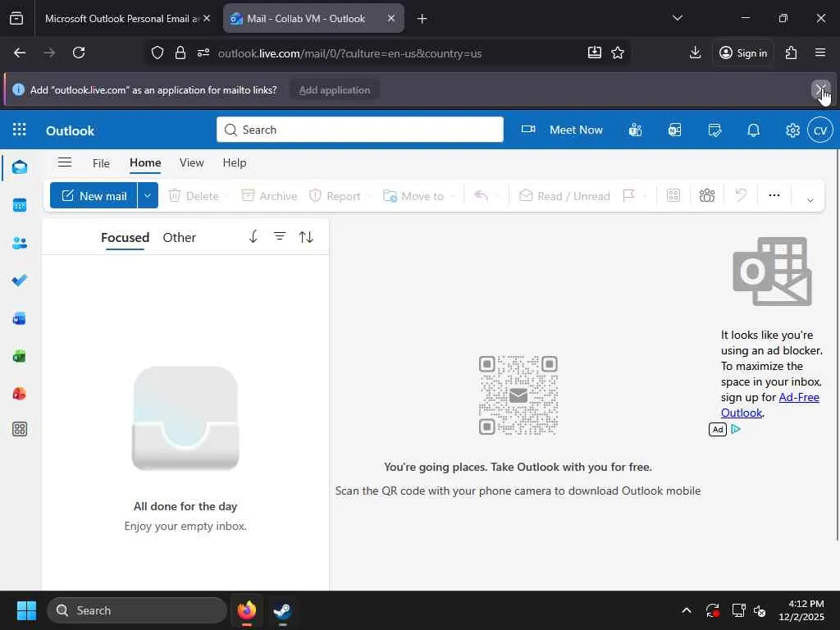Open Calendar from the left sidebar
The image size is (840, 630).
point(20,205)
